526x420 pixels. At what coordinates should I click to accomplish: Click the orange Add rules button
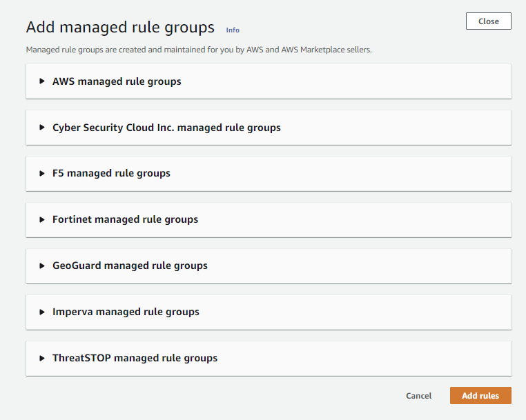tap(480, 396)
